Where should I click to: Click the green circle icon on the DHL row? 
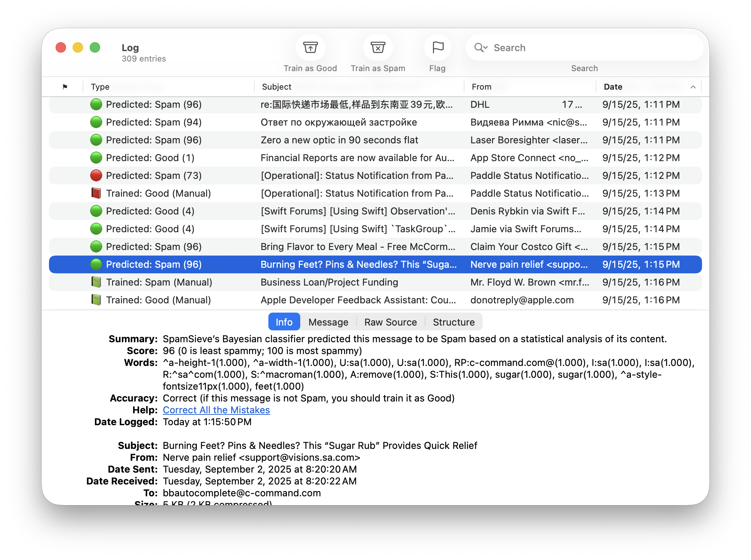[96, 104]
